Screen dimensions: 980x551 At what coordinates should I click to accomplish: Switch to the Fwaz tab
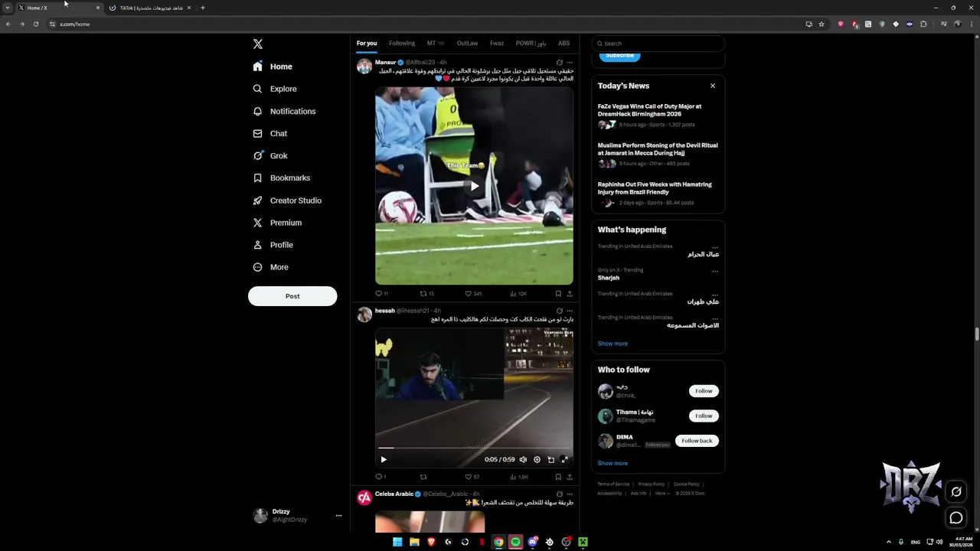coord(497,44)
